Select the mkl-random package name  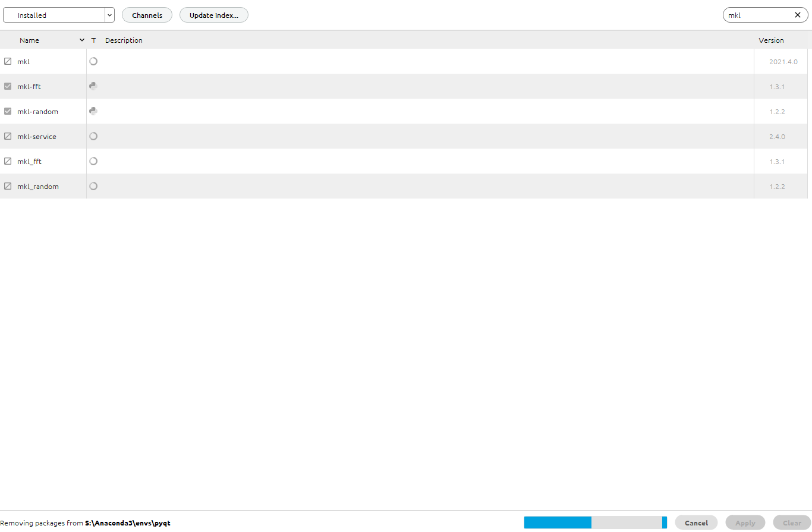point(37,111)
